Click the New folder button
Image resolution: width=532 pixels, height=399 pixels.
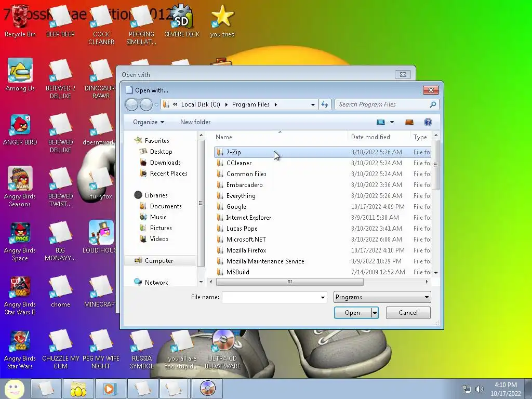195,122
